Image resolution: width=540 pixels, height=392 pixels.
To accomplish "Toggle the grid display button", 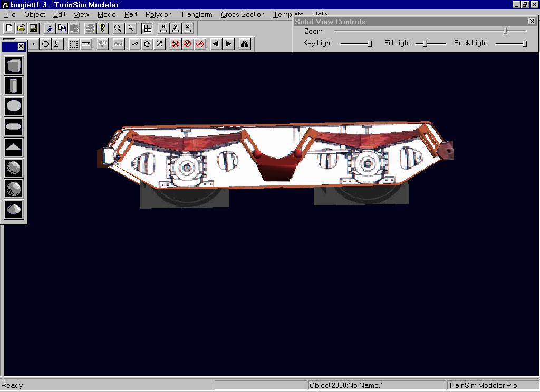I will (147, 28).
